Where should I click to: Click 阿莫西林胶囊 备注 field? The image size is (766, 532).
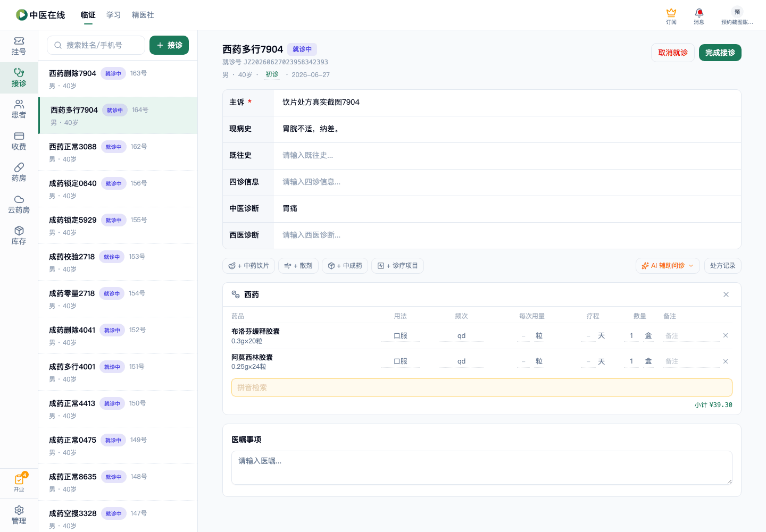pyautogui.click(x=690, y=361)
